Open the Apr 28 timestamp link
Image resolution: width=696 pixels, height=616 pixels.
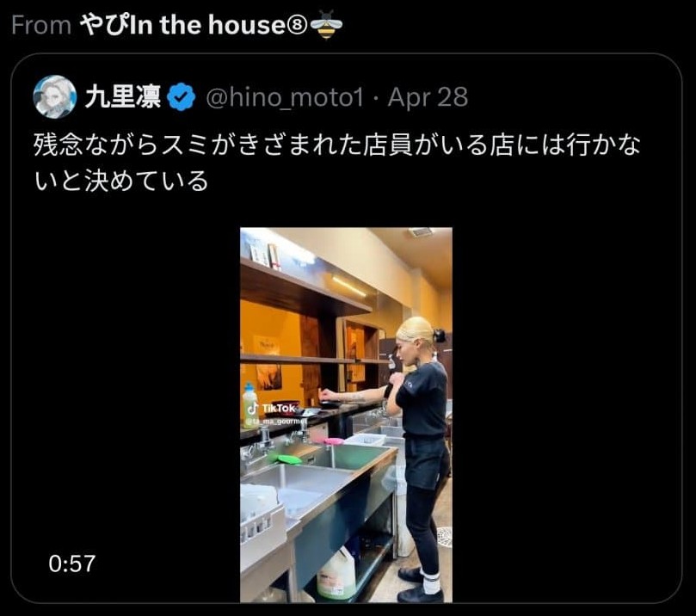(x=428, y=97)
